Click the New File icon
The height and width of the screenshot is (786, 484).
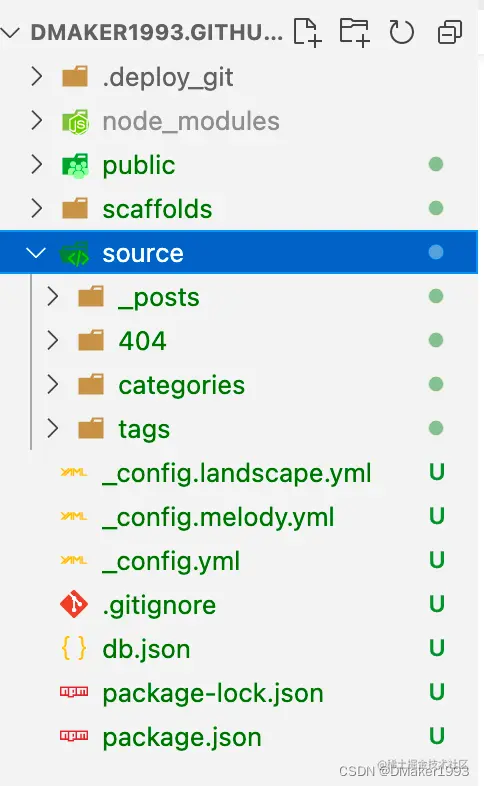point(307,33)
